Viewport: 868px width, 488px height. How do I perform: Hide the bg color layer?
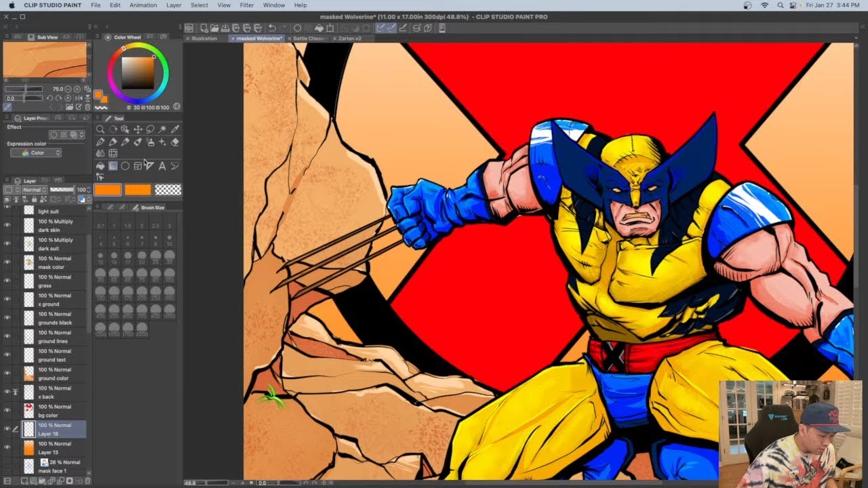pyautogui.click(x=7, y=411)
